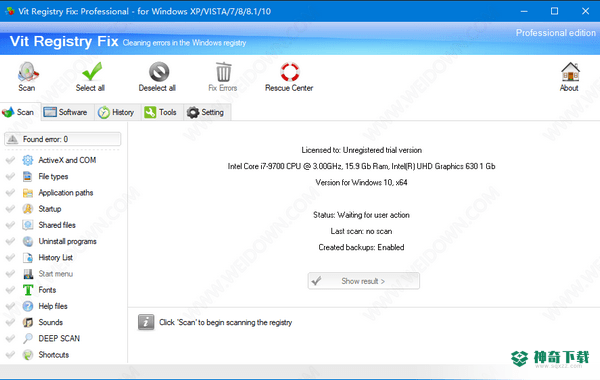This screenshot has width=600, height=380.
Task: Select the Shared files label
Action: pyautogui.click(x=57, y=225)
